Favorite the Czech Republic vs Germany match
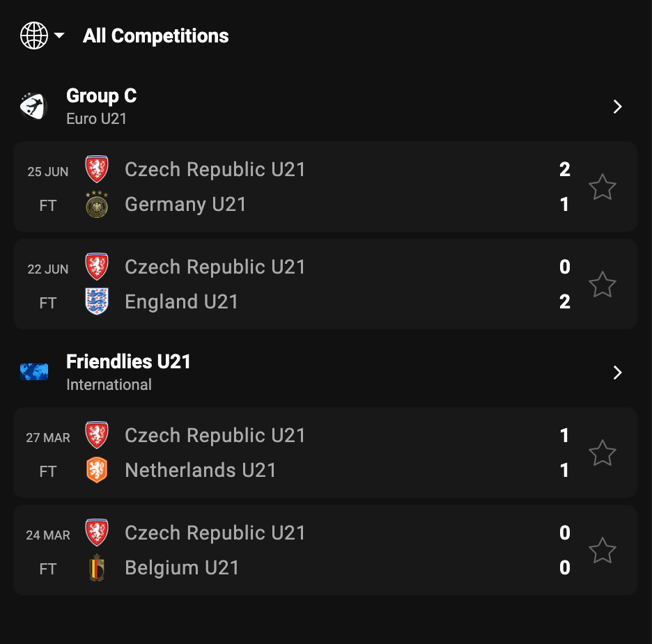The height and width of the screenshot is (644, 652). pyautogui.click(x=603, y=187)
